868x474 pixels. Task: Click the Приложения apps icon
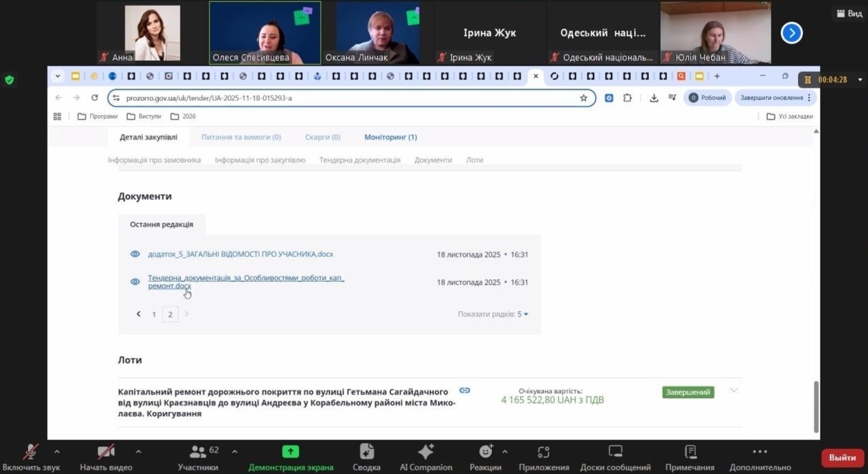pyautogui.click(x=544, y=452)
